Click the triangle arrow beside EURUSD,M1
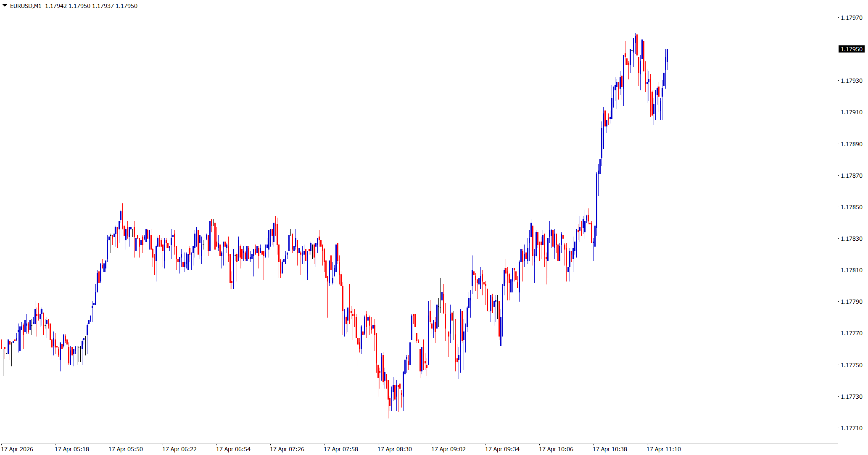Image resolution: width=868 pixels, height=455 pixels. (x=5, y=6)
